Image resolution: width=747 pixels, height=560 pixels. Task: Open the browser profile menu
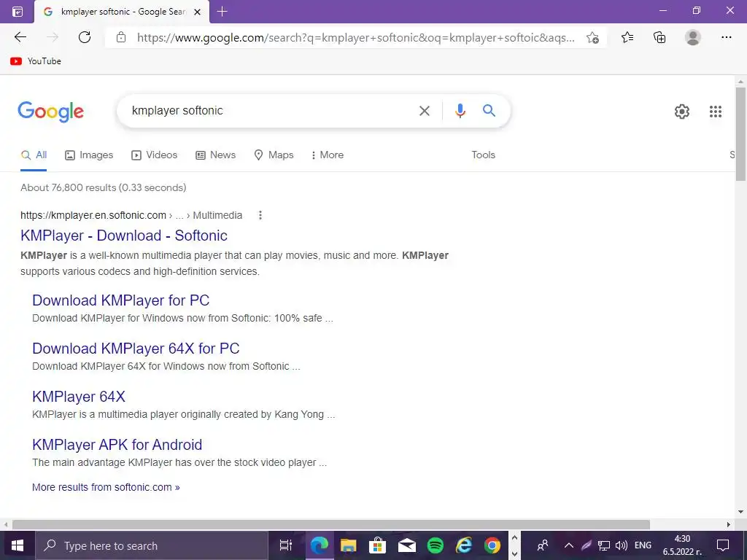pos(693,37)
